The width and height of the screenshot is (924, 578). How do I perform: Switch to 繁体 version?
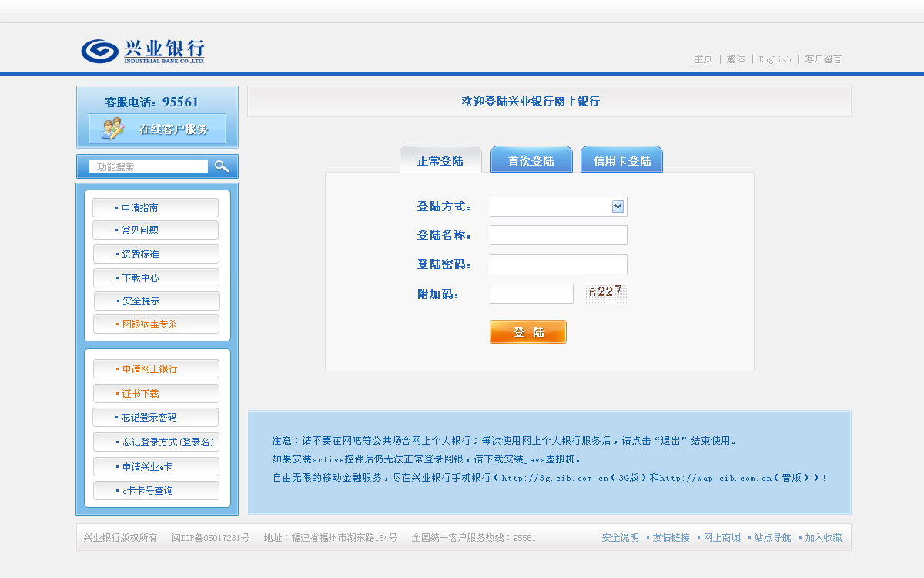pyautogui.click(x=735, y=59)
